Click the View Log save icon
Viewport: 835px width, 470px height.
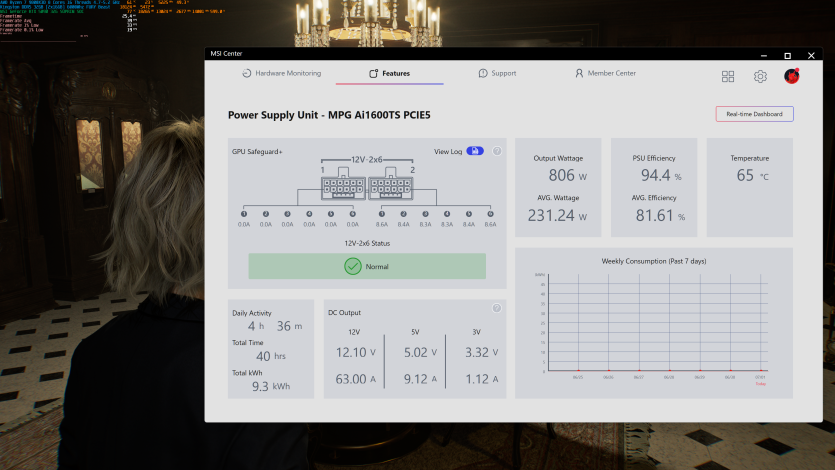point(475,151)
